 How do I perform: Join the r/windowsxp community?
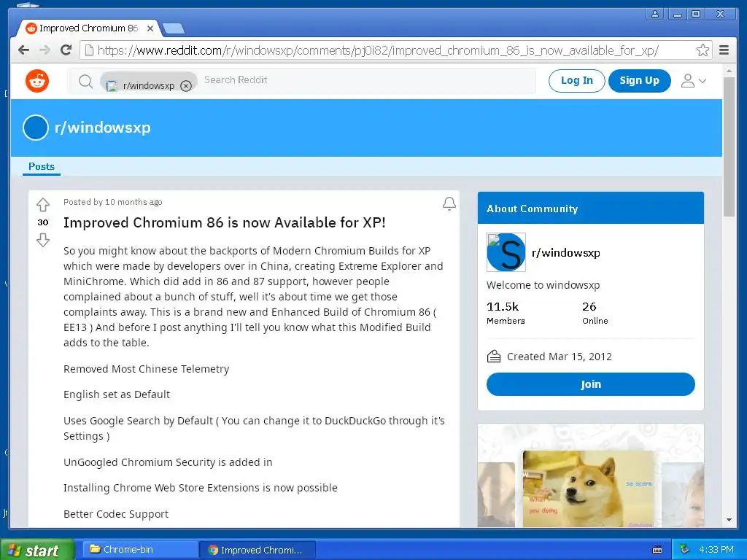[591, 384]
